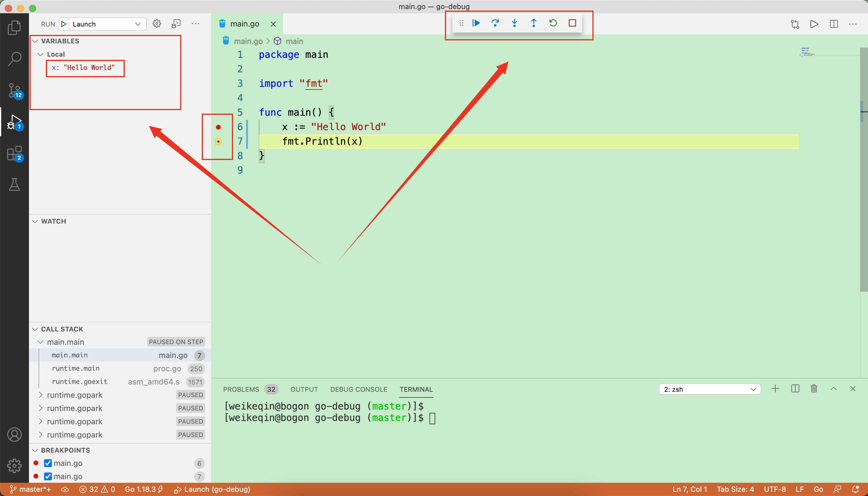The width and height of the screenshot is (868, 496).
Task: Click the master*+ branch in status bar
Action: [31, 489]
